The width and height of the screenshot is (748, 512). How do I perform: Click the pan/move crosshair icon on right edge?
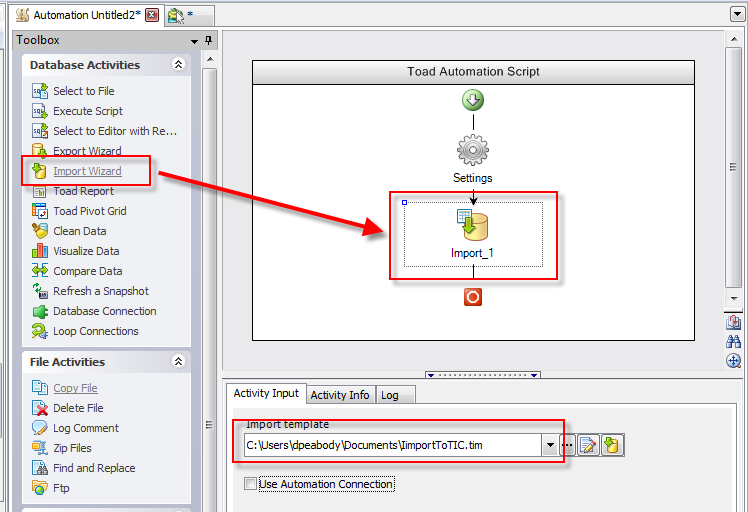[x=733, y=361]
